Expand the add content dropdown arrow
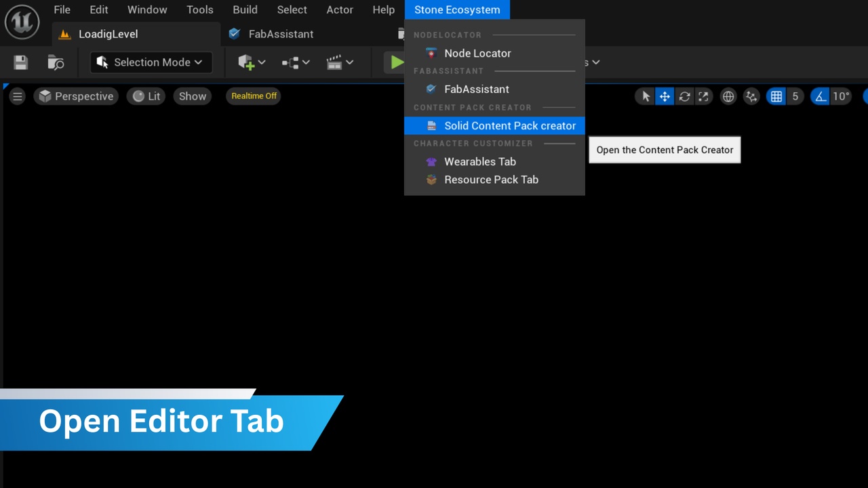The width and height of the screenshot is (868, 488). pyautogui.click(x=262, y=62)
